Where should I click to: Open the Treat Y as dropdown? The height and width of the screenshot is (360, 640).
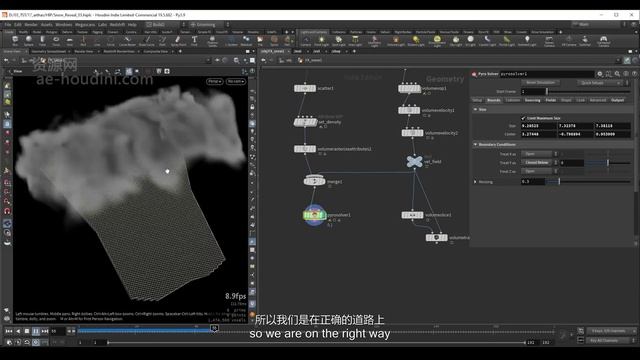coord(539,162)
